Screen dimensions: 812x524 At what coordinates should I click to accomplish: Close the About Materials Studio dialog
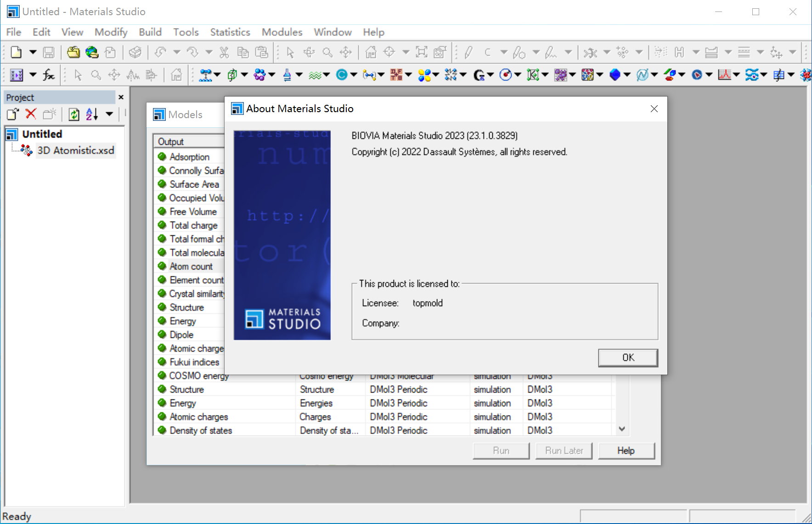click(654, 109)
